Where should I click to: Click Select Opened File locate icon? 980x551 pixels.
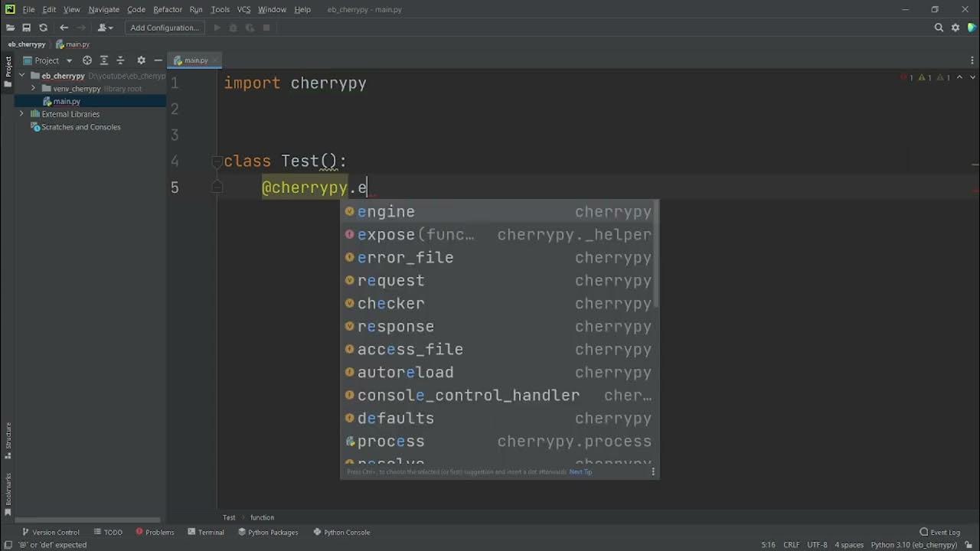click(x=87, y=60)
